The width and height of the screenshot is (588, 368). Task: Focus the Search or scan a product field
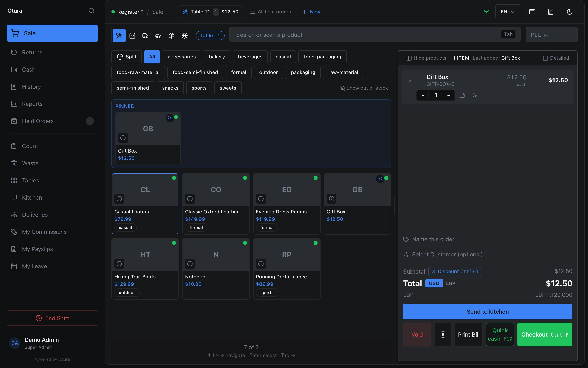[375, 35]
